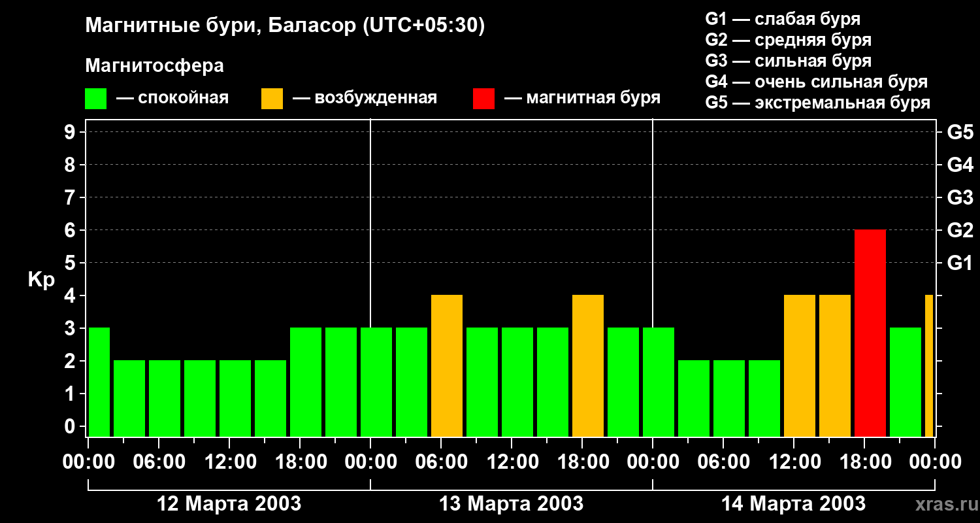
Task: Click the '— спокойная' legend label
Action: 172,99
